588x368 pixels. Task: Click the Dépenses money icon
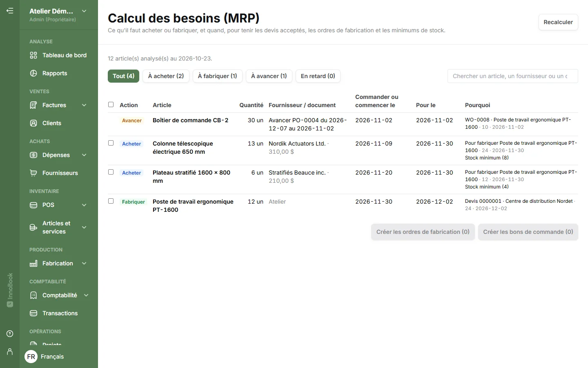click(33, 155)
